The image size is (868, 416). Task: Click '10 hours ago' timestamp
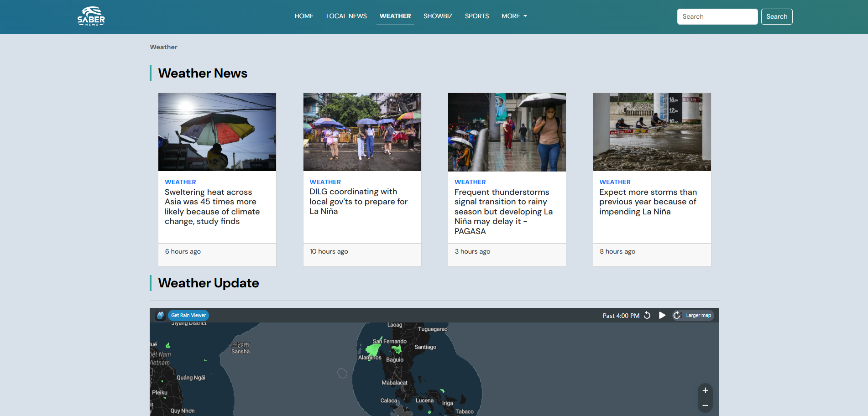[329, 251]
